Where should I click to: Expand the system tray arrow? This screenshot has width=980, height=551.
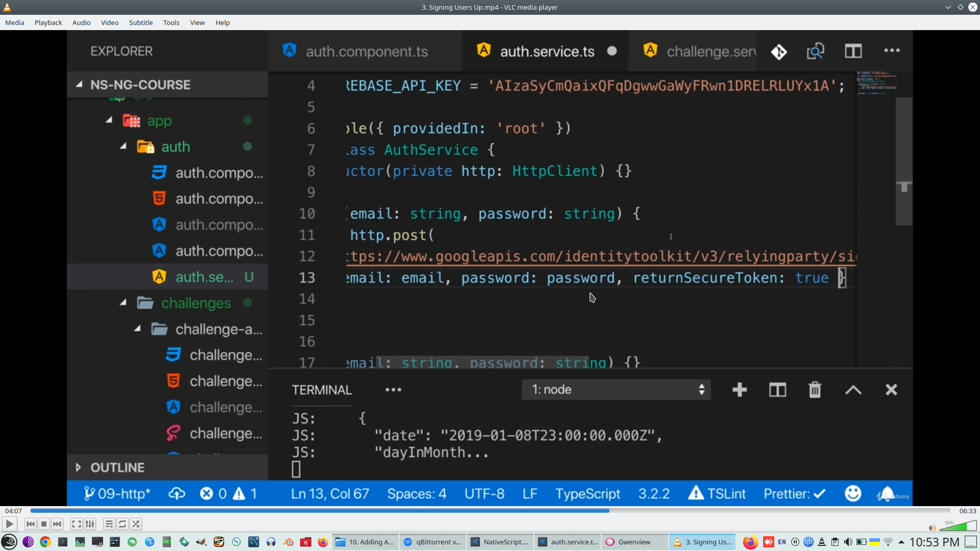[x=901, y=542]
